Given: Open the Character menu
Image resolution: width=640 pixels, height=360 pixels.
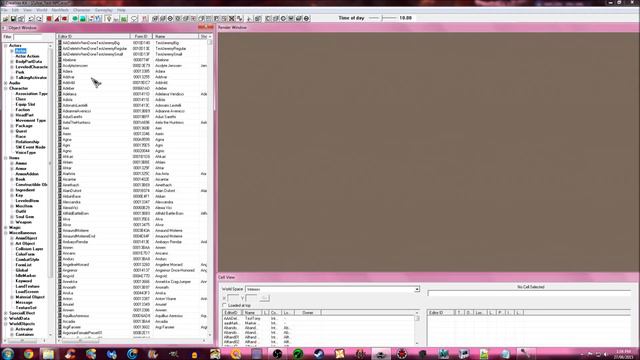Looking at the screenshot, I should [82, 10].
